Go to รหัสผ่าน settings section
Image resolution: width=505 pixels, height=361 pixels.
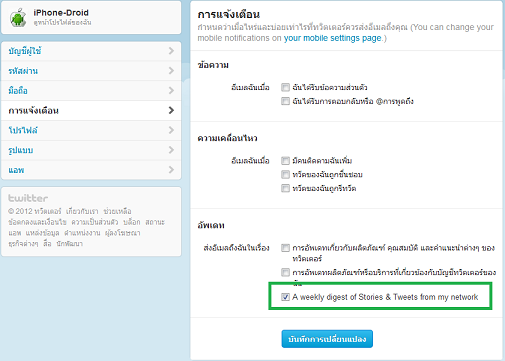click(91, 71)
